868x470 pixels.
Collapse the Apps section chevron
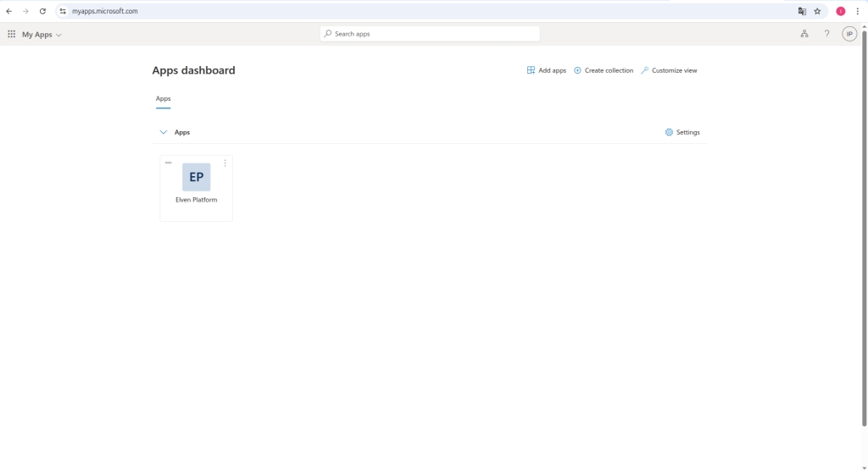pos(164,132)
